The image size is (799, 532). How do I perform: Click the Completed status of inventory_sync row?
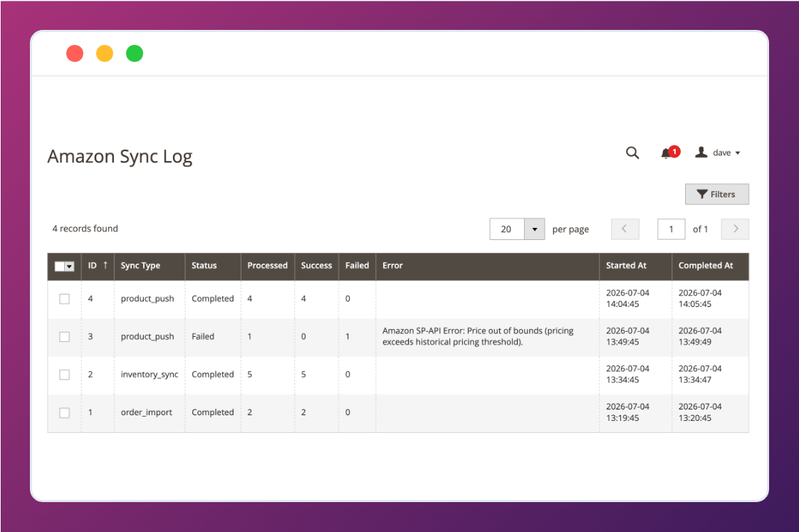pos(212,375)
